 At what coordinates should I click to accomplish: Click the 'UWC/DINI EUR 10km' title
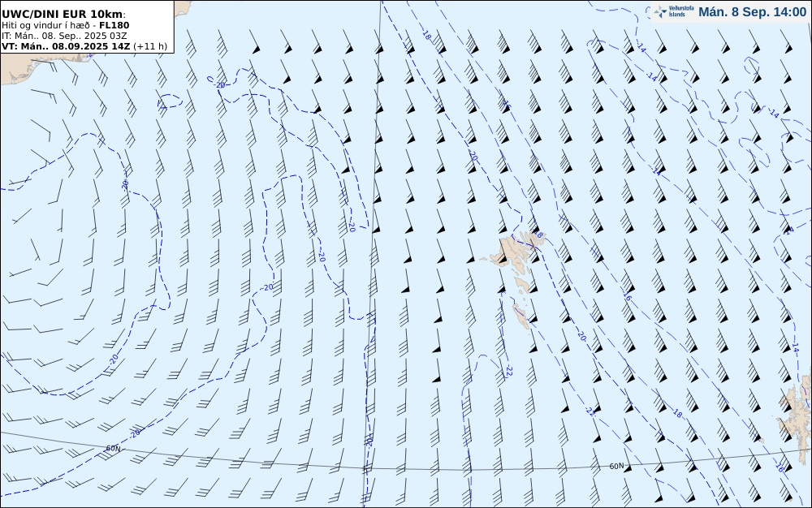[63, 15]
